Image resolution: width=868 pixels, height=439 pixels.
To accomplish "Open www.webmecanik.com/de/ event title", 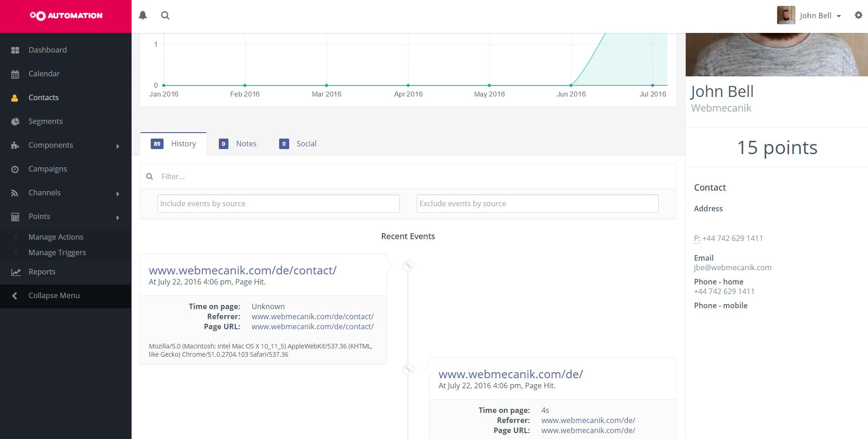I will [x=511, y=374].
